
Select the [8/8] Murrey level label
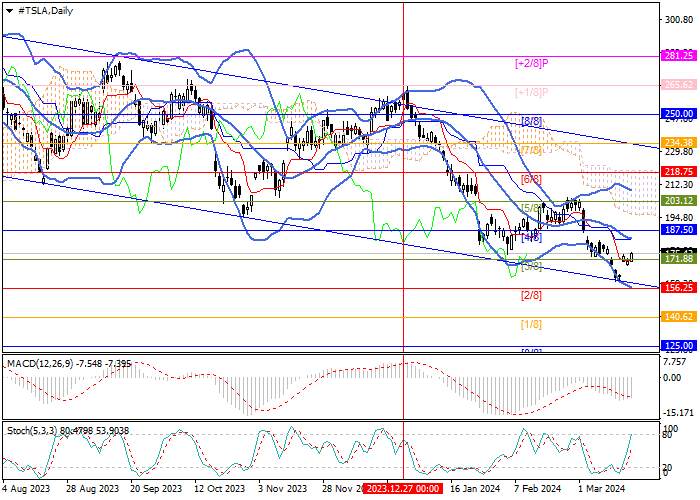tap(531, 121)
